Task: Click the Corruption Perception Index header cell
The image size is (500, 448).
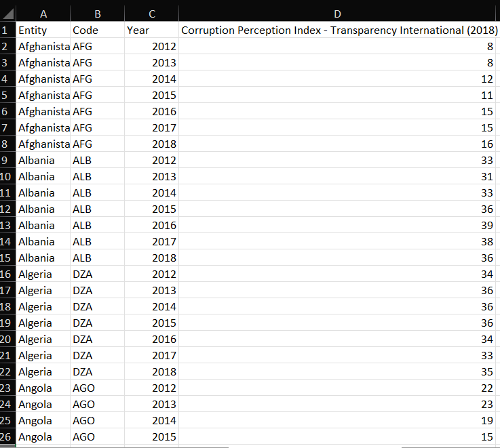Action: click(337, 30)
